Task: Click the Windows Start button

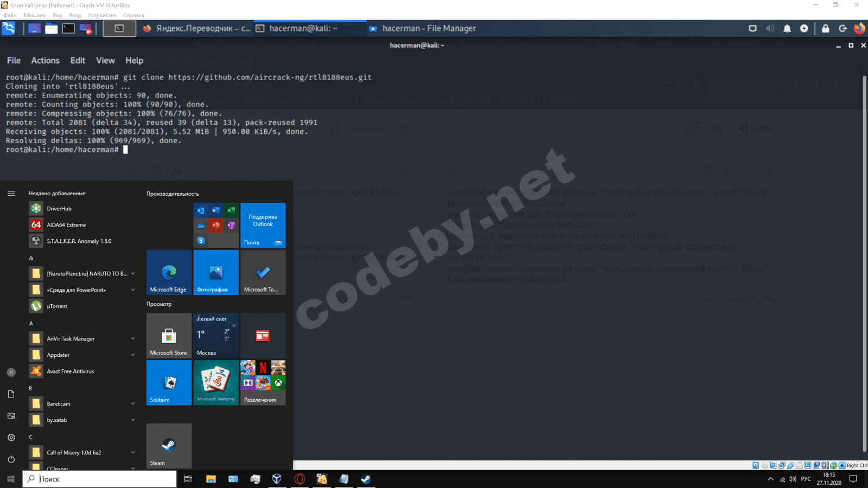Action: [11, 479]
